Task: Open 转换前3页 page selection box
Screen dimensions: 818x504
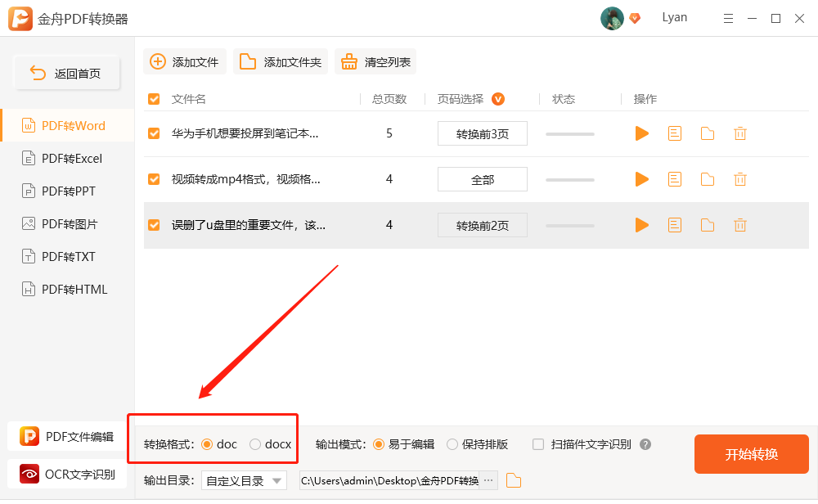Action: pos(483,133)
